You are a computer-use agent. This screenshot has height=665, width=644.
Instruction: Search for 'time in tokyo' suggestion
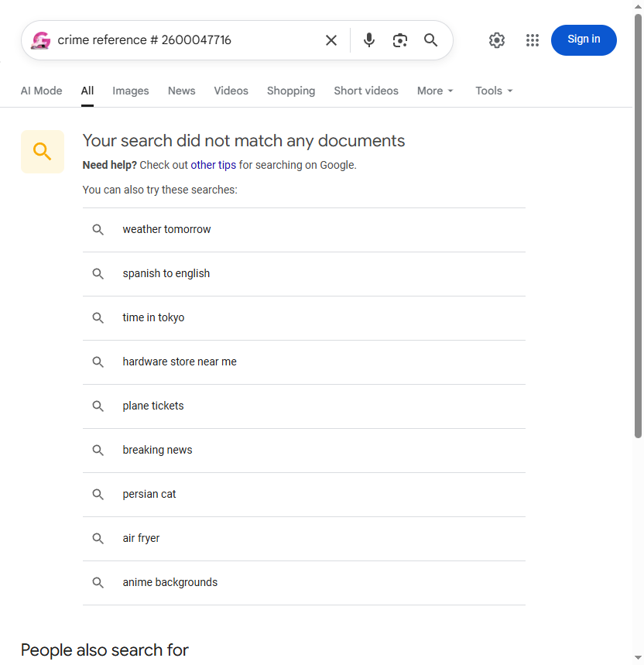tap(304, 318)
